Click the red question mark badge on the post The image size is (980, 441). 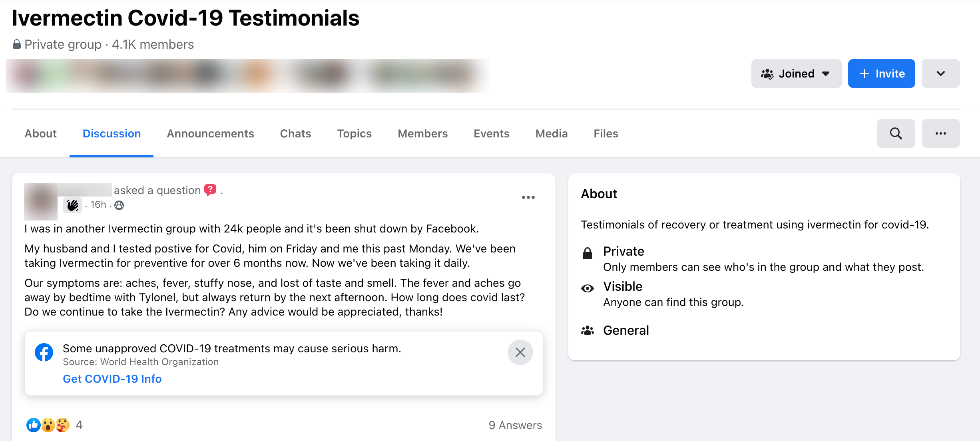(210, 190)
